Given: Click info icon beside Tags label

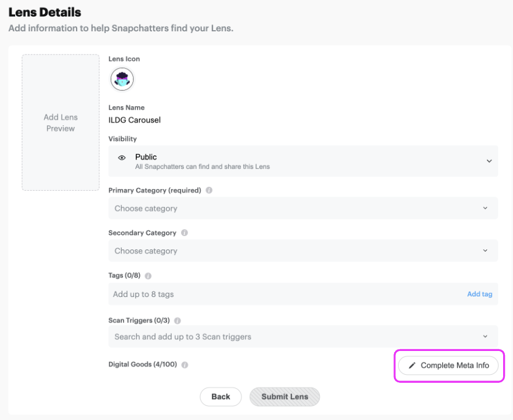Looking at the screenshot, I should (148, 276).
